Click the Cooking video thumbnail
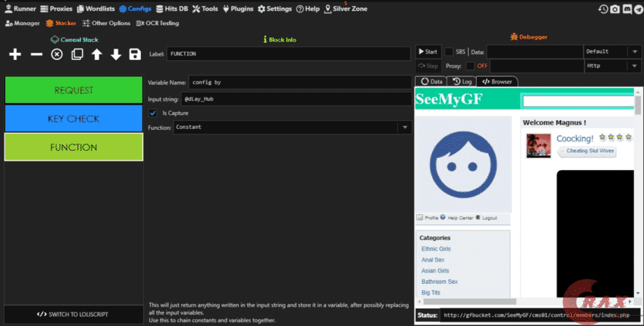 pyautogui.click(x=538, y=145)
